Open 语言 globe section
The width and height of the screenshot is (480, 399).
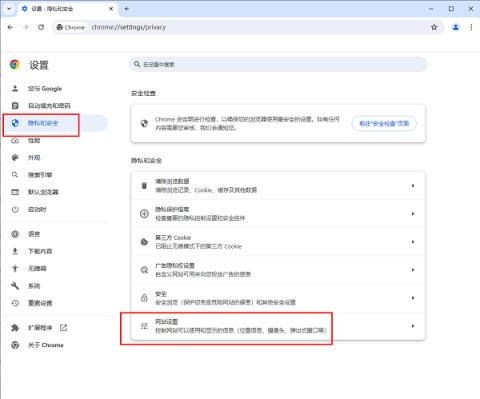(55, 234)
